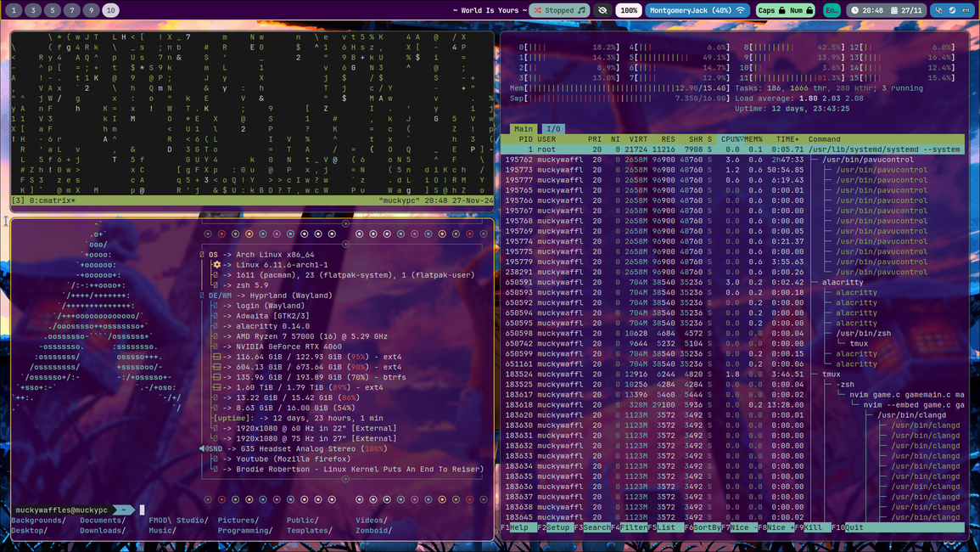980x552 pixels.
Task: Click the clock icon beside 20:48
Action: pos(854,10)
